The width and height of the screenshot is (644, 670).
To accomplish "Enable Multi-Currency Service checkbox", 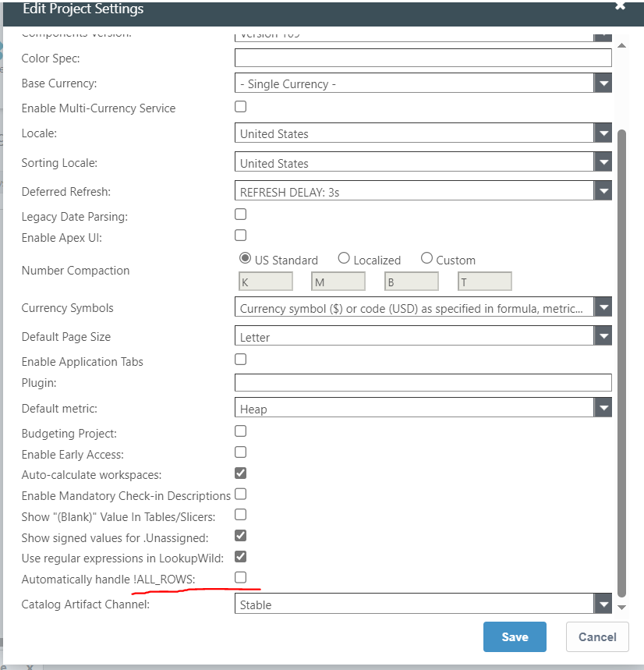I will click(x=241, y=107).
